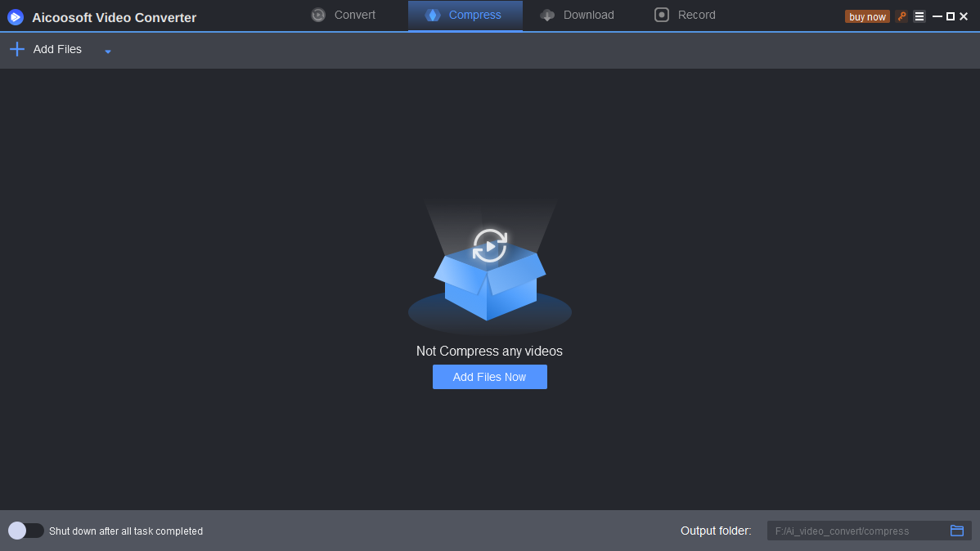
Task: Browse for output folder with folder icon
Action: pyautogui.click(x=957, y=531)
